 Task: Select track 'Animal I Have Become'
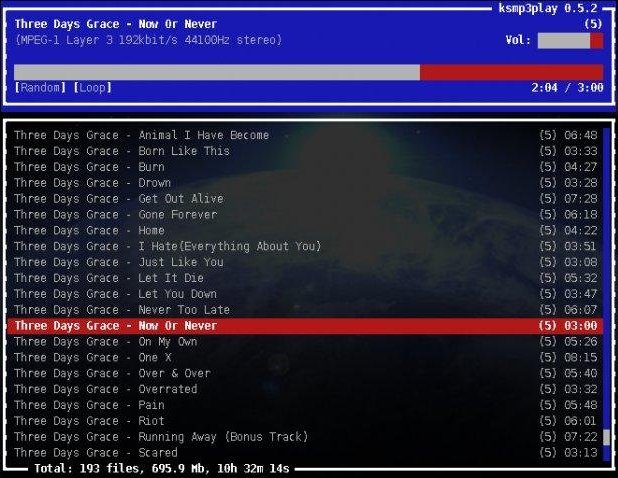pyautogui.click(x=305, y=135)
